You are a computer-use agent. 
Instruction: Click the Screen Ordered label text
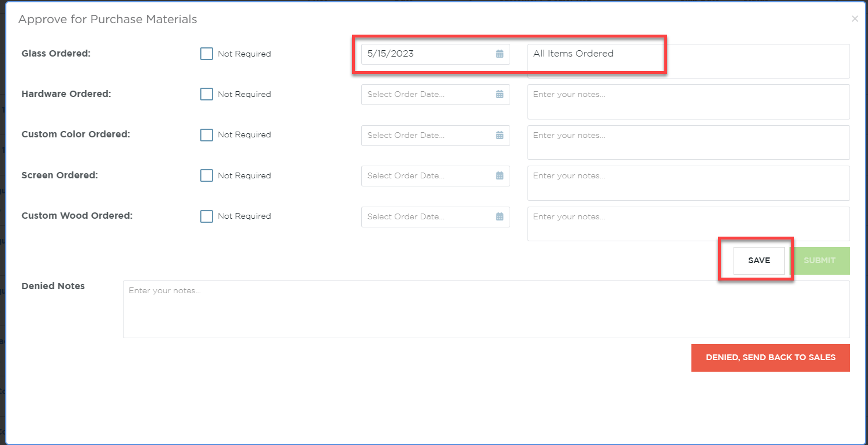59,175
